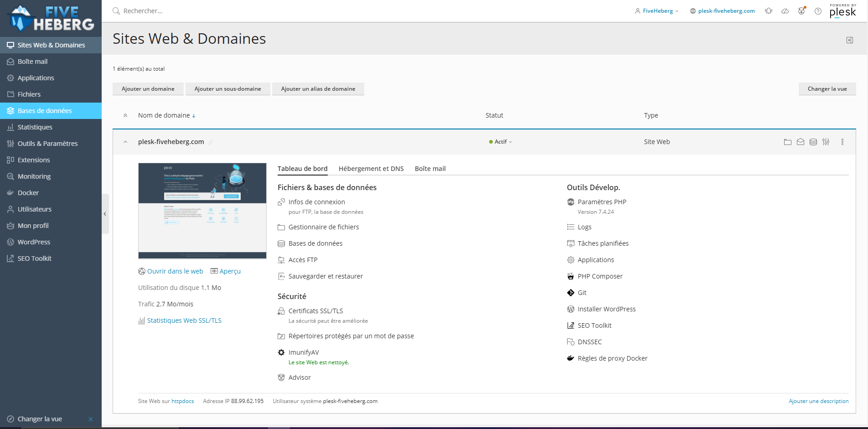Open hosting settings sliders icon in domain row
This screenshot has height=429, width=868.
(826, 142)
